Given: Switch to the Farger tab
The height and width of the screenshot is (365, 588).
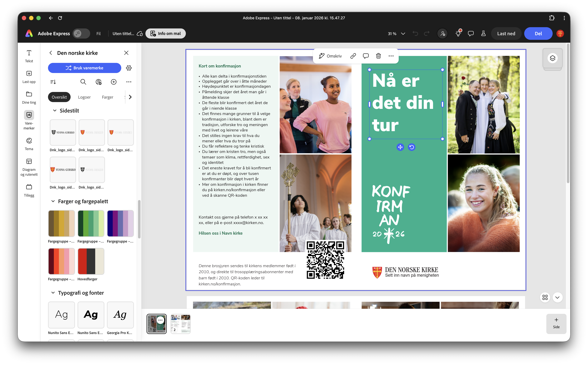Looking at the screenshot, I should (108, 97).
